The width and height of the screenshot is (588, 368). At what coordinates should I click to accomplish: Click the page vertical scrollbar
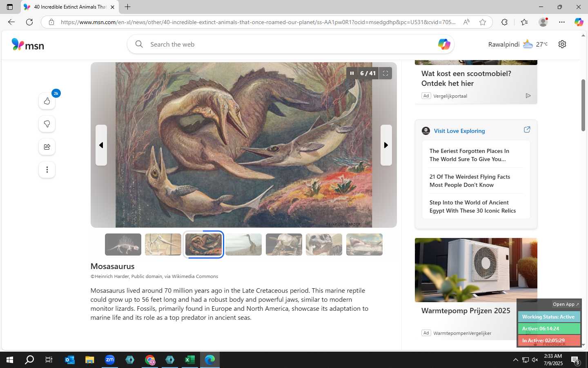[x=583, y=105]
